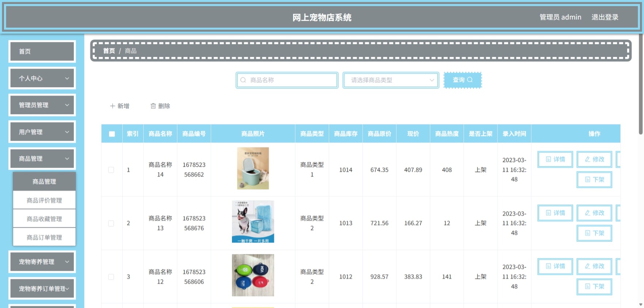Click the page vertical scrollbar
This screenshot has height=308, width=644.
(x=641, y=84)
